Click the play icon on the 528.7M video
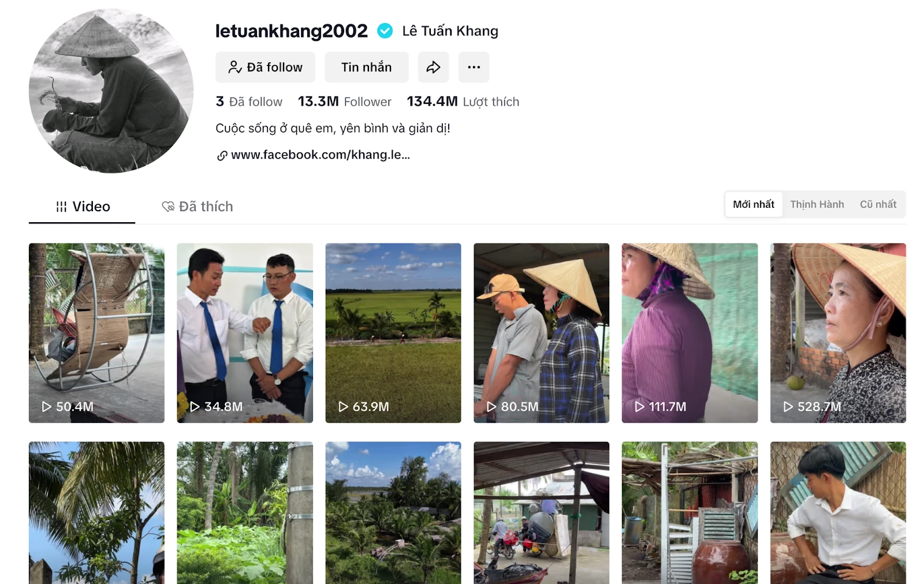This screenshot has height=584, width=924. [788, 406]
